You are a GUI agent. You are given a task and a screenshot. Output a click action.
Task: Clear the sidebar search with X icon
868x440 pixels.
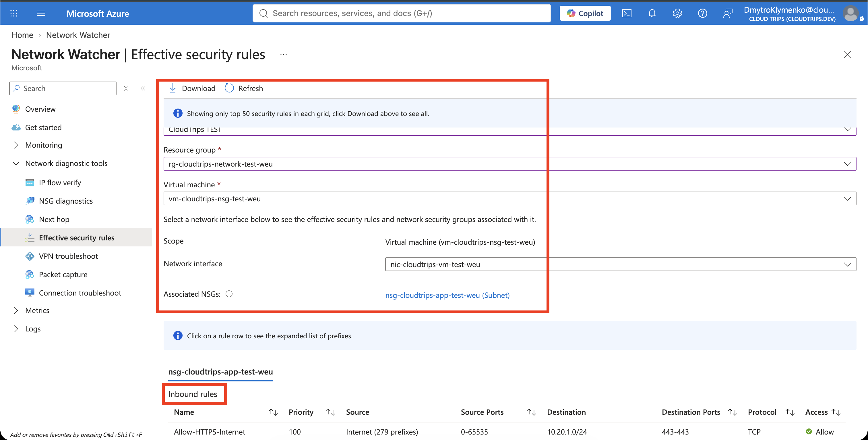(x=126, y=88)
